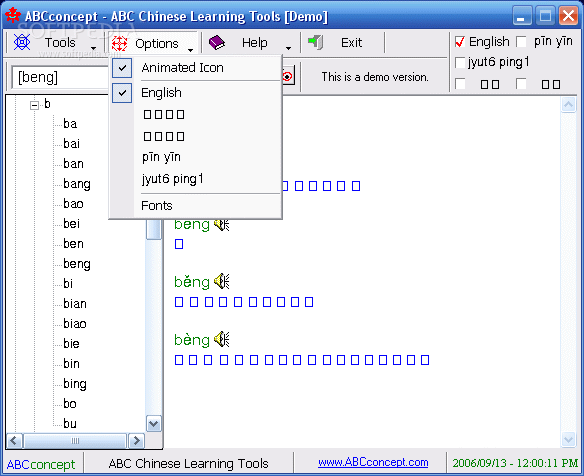
Task: Collapse the b tree node
Action: [34, 105]
